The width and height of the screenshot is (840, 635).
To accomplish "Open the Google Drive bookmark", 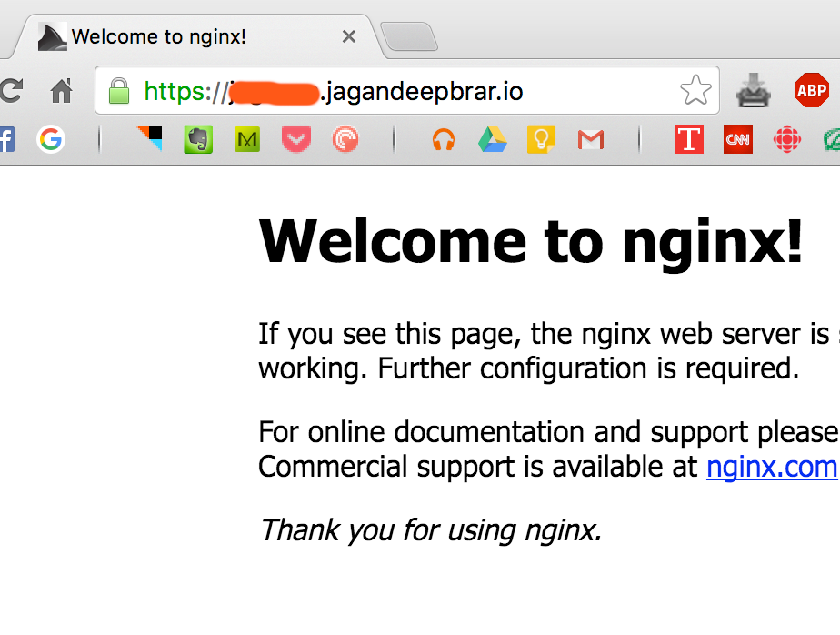I will (x=493, y=139).
